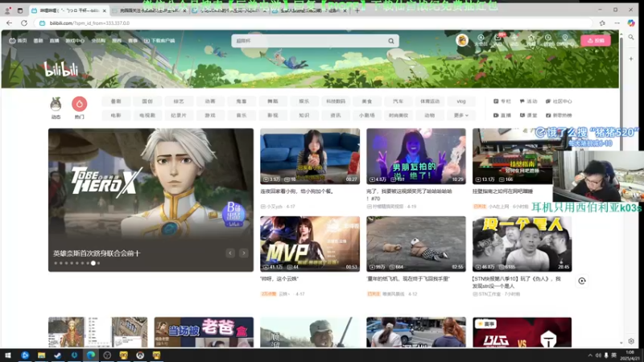Screen dimensions: 644x362
Task: Open a new browser tab with plus
Action: 357,10
